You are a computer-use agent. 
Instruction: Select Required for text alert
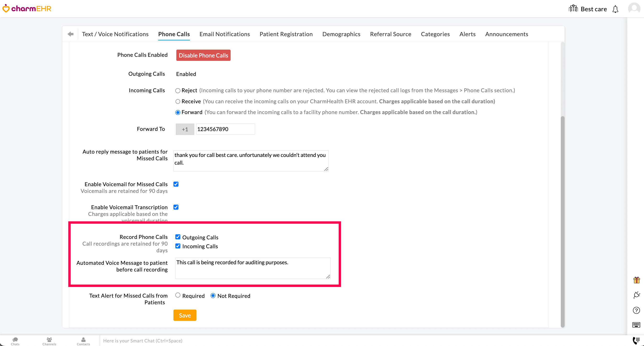(178, 295)
